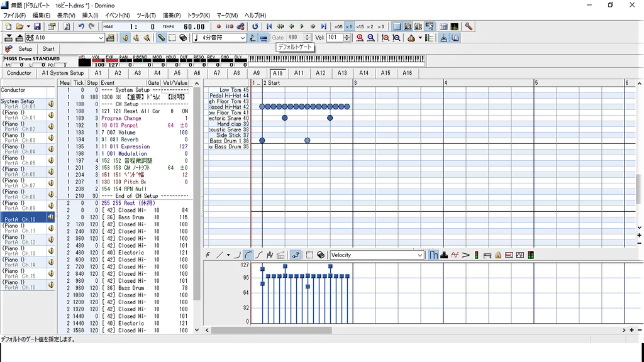Click the Vel value input field

pos(335,38)
